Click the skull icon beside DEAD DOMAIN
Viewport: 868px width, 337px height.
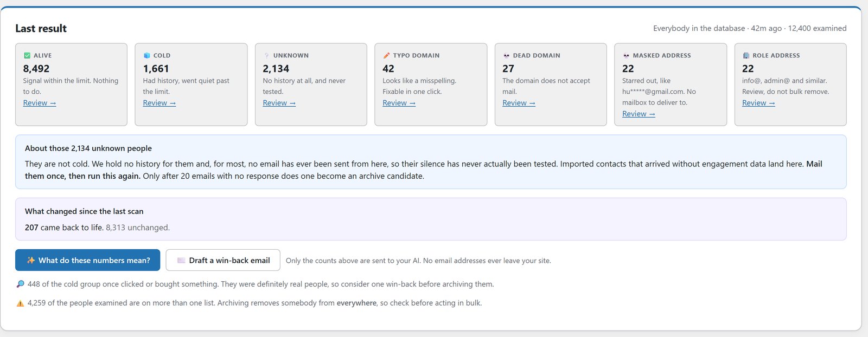click(507, 55)
